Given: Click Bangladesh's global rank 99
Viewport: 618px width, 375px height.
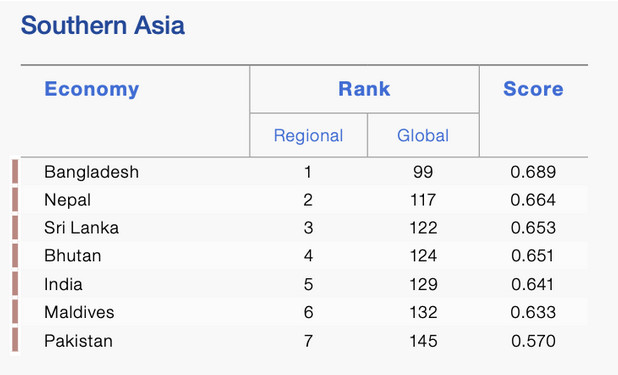Looking at the screenshot, I should pyautogui.click(x=423, y=172).
